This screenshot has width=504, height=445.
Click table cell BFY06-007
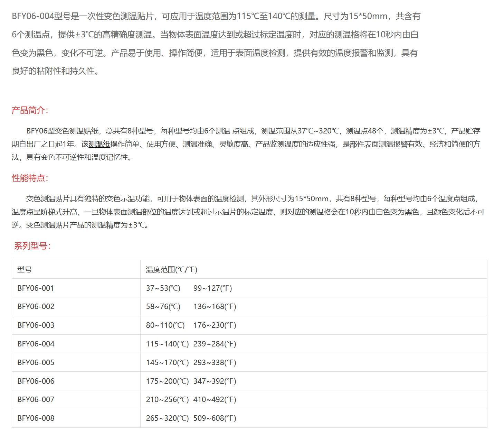click(76, 400)
